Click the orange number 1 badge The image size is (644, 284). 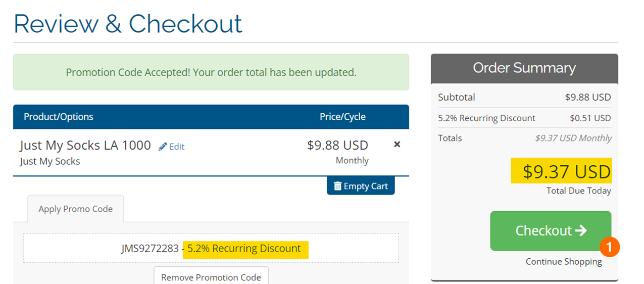[610, 247]
